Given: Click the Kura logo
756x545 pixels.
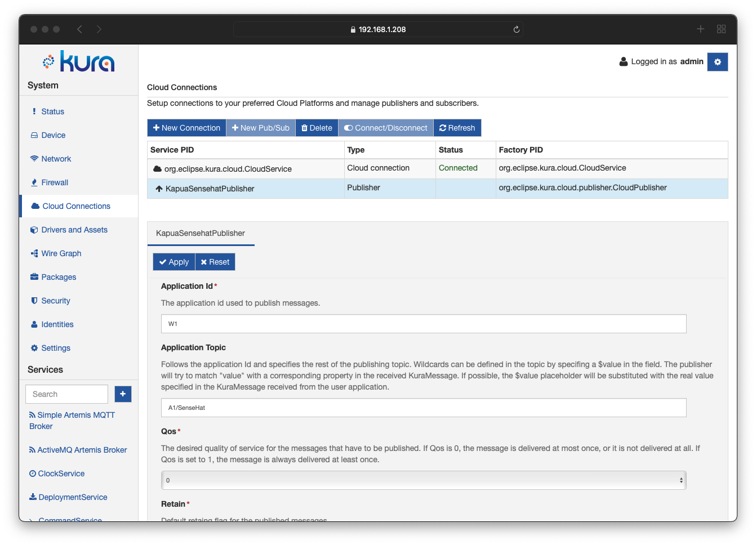Looking at the screenshot, I should pyautogui.click(x=79, y=61).
